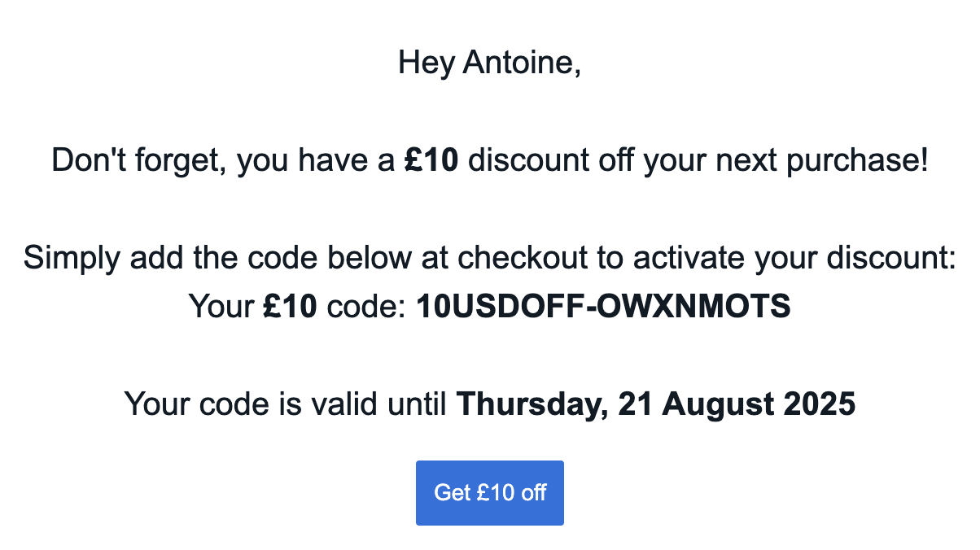This screenshot has height=550, width=980.
Task: Click the bold £10 before the word code
Action: (x=290, y=306)
